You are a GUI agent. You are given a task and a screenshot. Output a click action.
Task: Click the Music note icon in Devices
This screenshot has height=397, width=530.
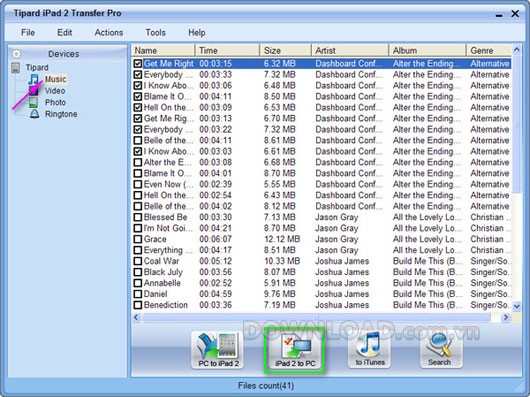point(33,79)
